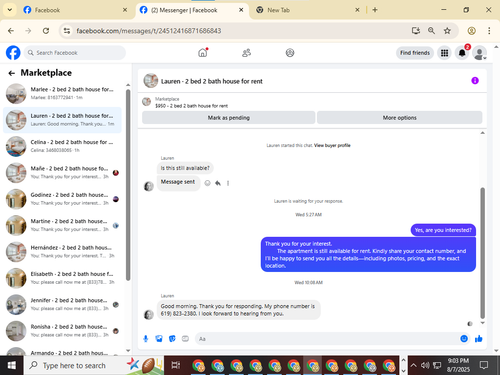Open the notifications bell icon

(x=462, y=53)
